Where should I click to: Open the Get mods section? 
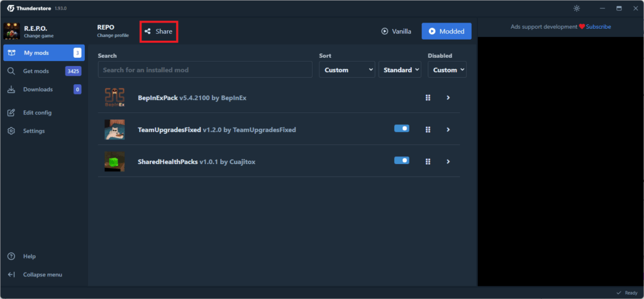click(44, 71)
